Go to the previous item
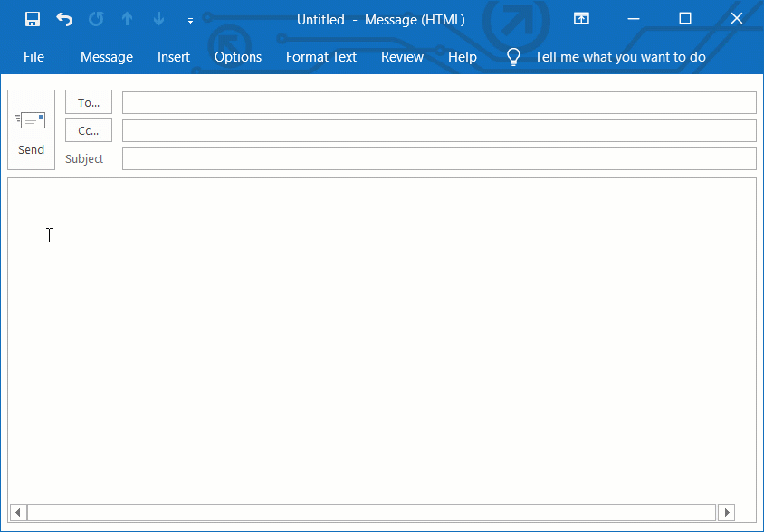Screen dimensions: 764x532 127,18
